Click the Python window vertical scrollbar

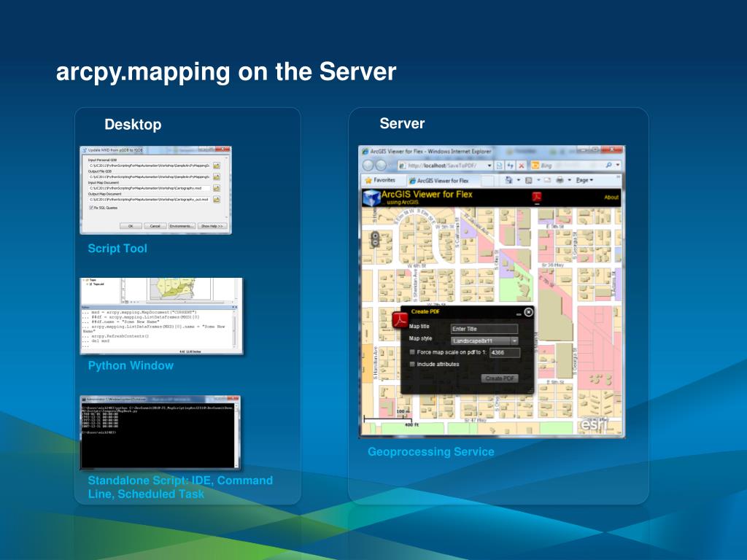tap(234, 330)
